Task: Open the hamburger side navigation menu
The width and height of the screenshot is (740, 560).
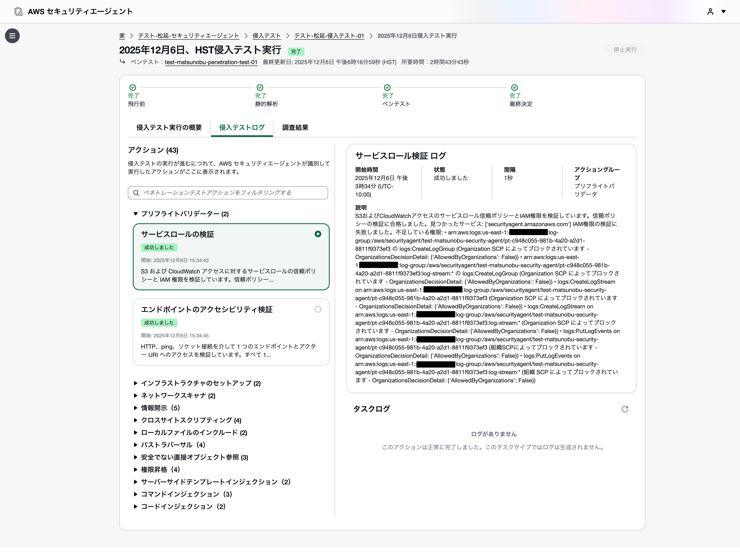Action: [x=12, y=36]
